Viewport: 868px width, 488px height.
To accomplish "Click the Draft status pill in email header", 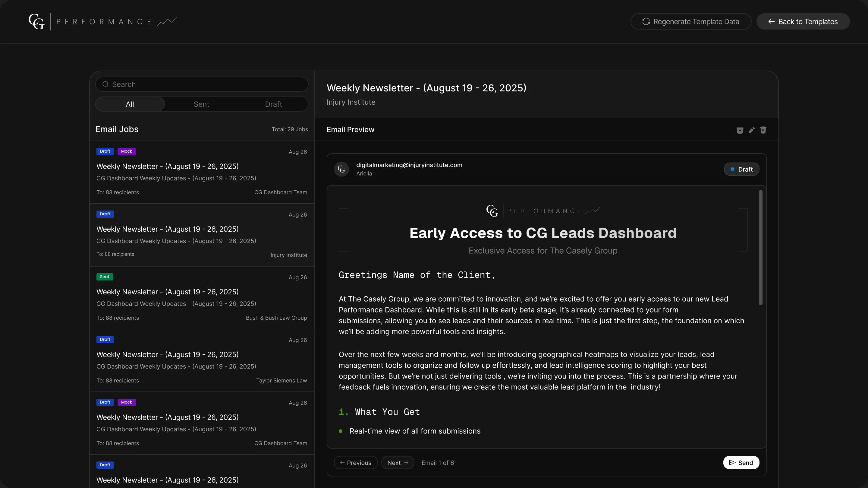I will (x=741, y=169).
